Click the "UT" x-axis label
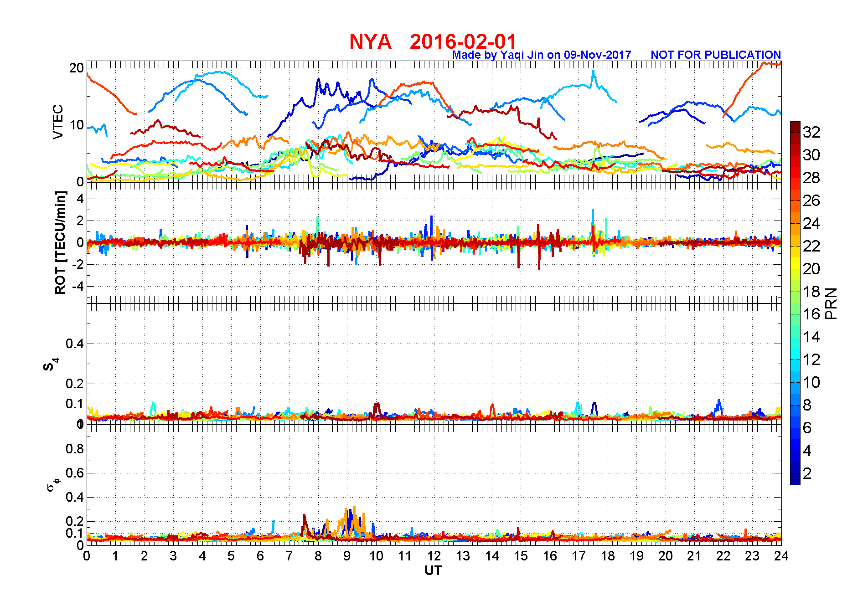The image size is (868, 606). 433,570
